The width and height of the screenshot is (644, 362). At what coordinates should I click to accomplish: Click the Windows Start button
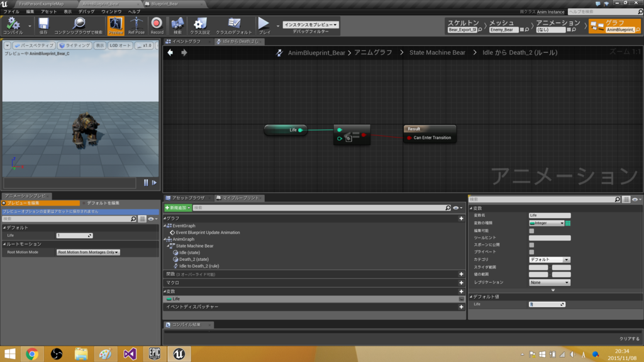coord(10,354)
